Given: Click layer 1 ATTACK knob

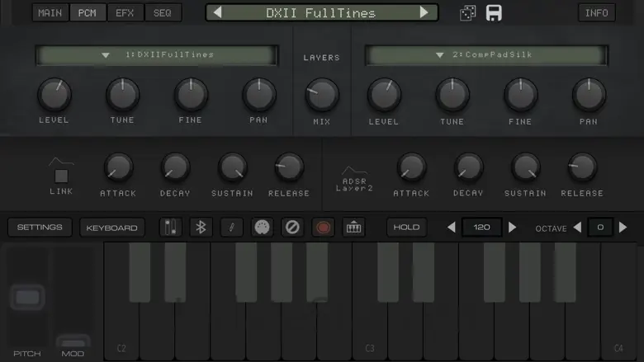Looking at the screenshot, I should (x=118, y=167).
